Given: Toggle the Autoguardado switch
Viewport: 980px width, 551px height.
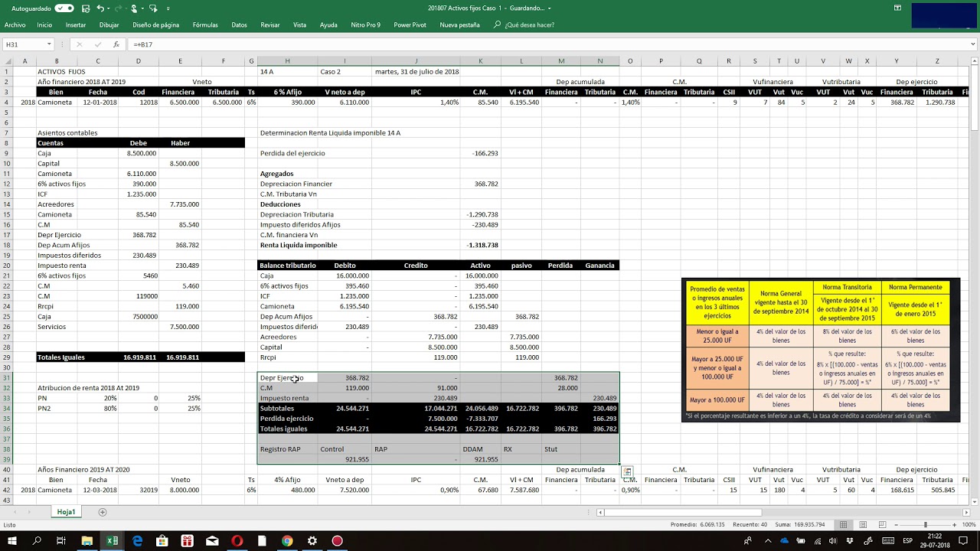Looking at the screenshot, I should tap(65, 8).
